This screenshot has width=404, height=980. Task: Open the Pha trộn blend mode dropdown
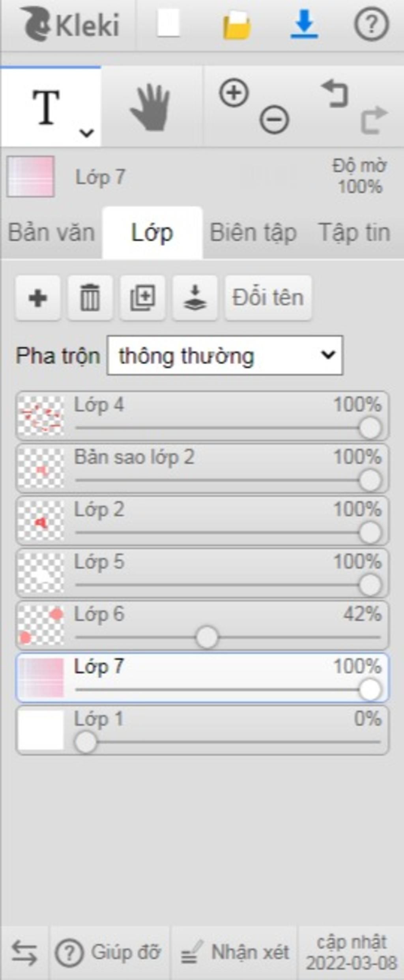point(225,355)
